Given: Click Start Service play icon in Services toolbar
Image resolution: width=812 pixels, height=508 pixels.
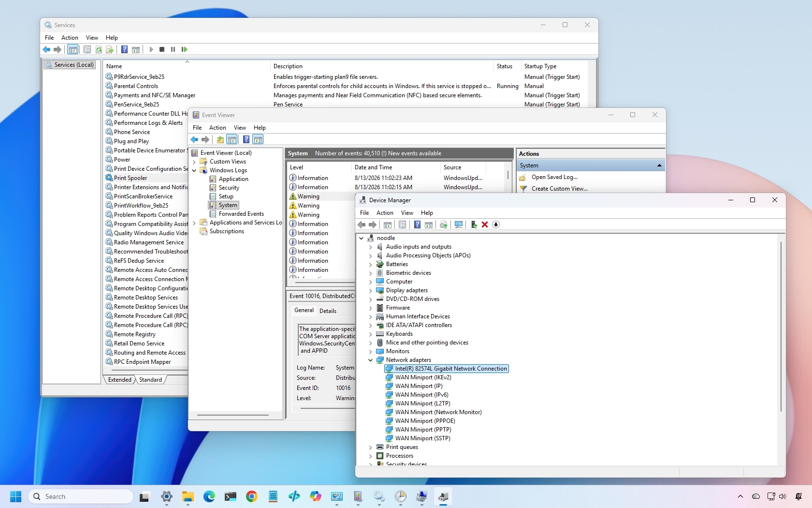Looking at the screenshot, I should (151, 49).
